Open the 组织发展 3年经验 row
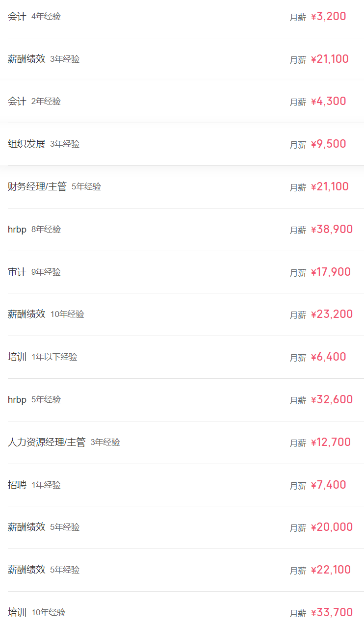 pos(26,144)
